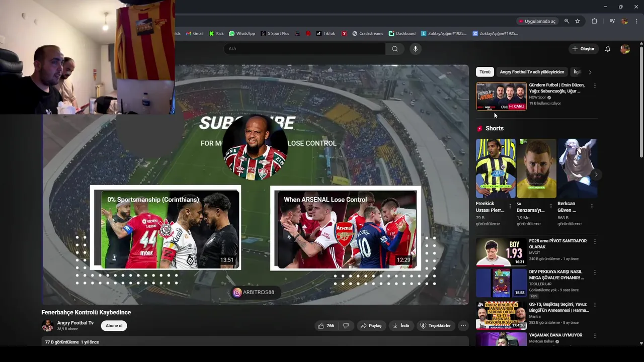This screenshot has height=362, width=644.
Task: Dislike the Fenerbahçe video
Action: pyautogui.click(x=346, y=326)
